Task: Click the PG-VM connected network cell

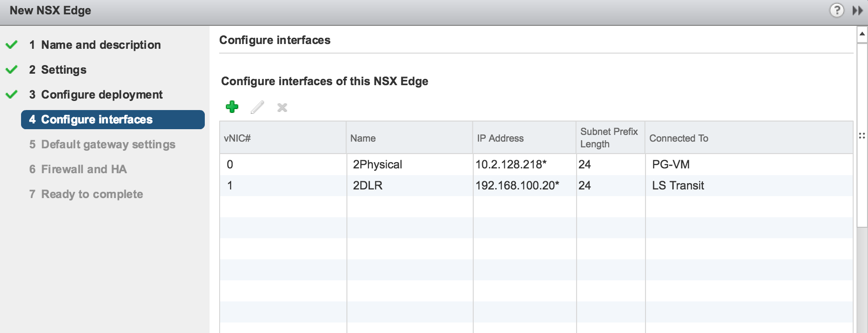Action: point(671,165)
